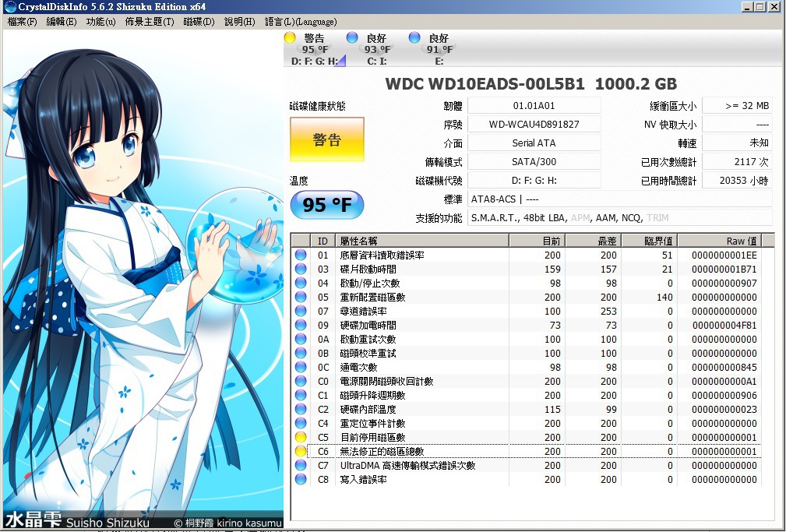786x532 pixels.
Task: Click the ID column header
Action: (323, 241)
